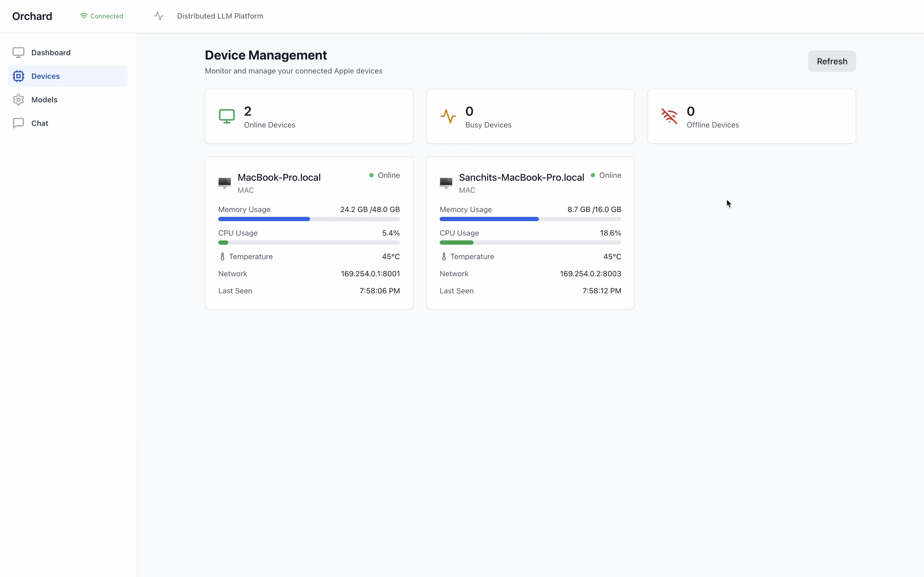Click the red Offline Devices wifi-off icon

pyautogui.click(x=670, y=116)
